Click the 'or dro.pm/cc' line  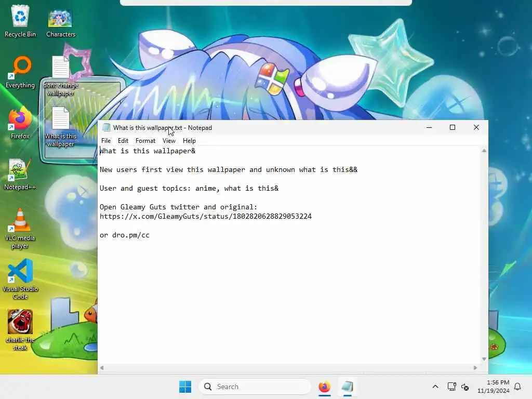tap(125, 235)
